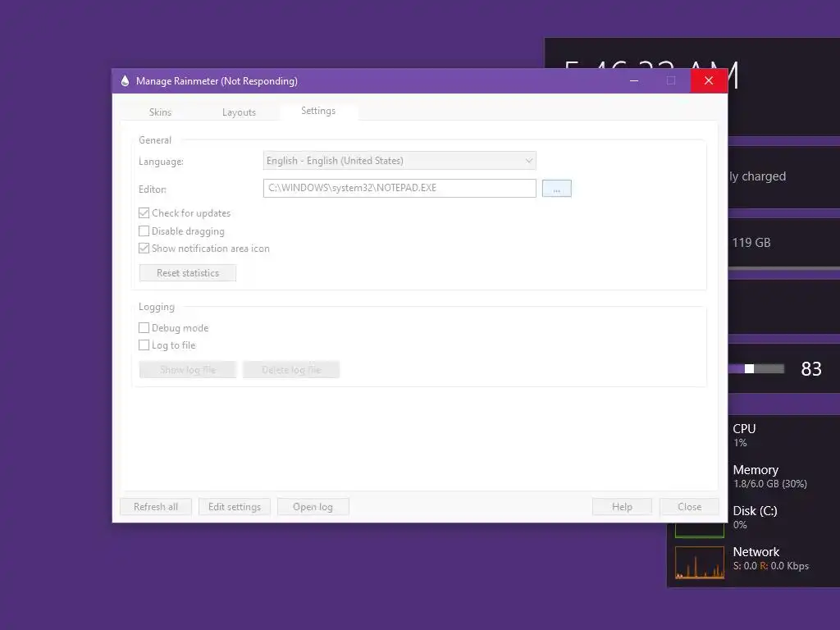
Task: Close the Manage Rainmeter window with red X
Action: 709,81
